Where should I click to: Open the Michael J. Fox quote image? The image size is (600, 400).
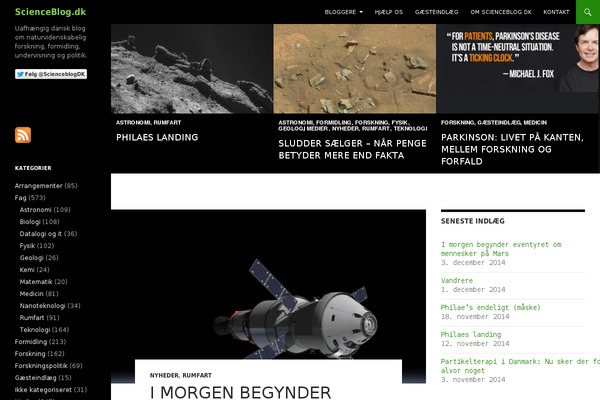click(518, 69)
